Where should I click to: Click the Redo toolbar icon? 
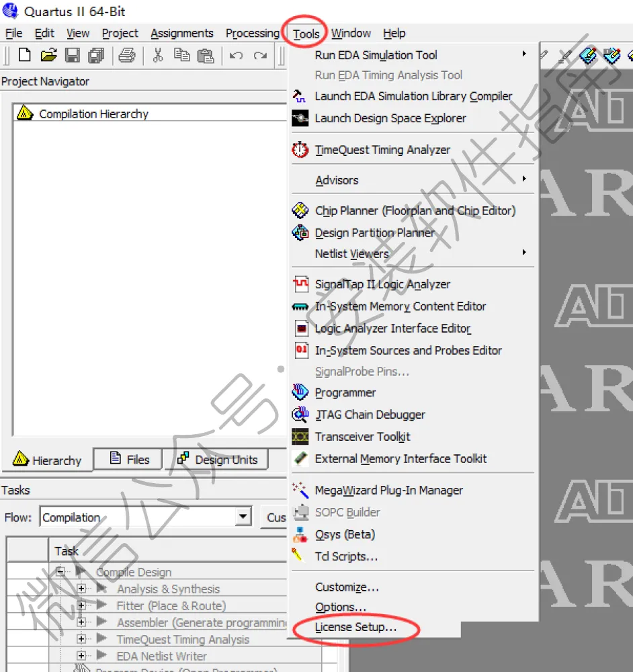[x=260, y=55]
